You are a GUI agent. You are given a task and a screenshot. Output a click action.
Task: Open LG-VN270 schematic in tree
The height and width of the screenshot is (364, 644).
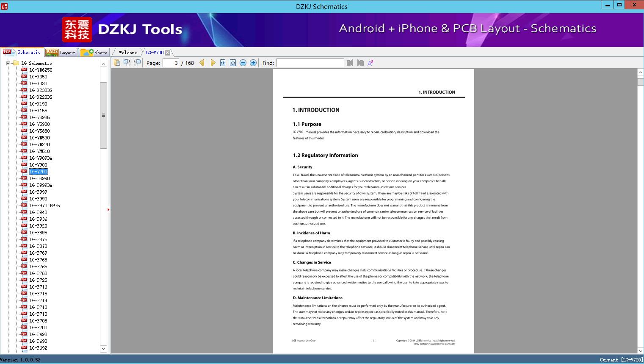tap(39, 144)
